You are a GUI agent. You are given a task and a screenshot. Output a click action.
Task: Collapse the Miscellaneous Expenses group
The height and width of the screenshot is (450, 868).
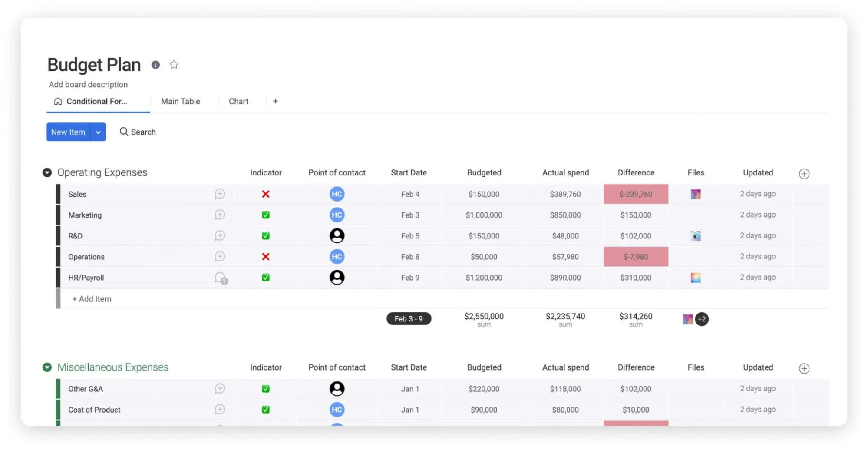pos(47,367)
